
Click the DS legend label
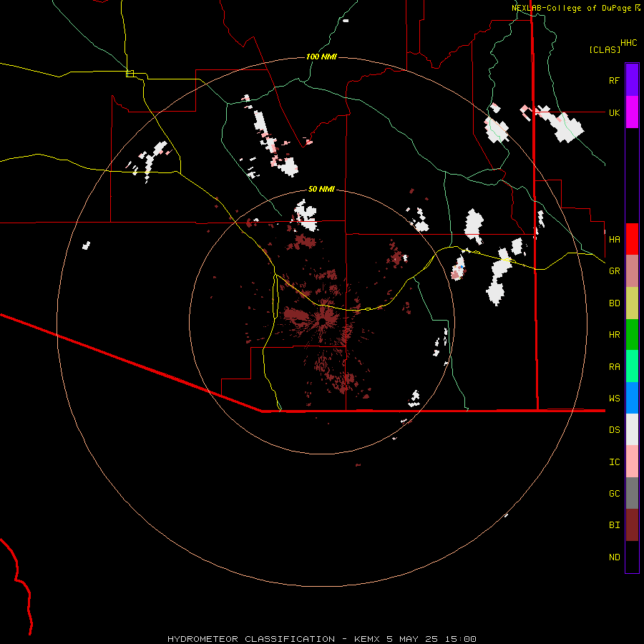coord(614,429)
